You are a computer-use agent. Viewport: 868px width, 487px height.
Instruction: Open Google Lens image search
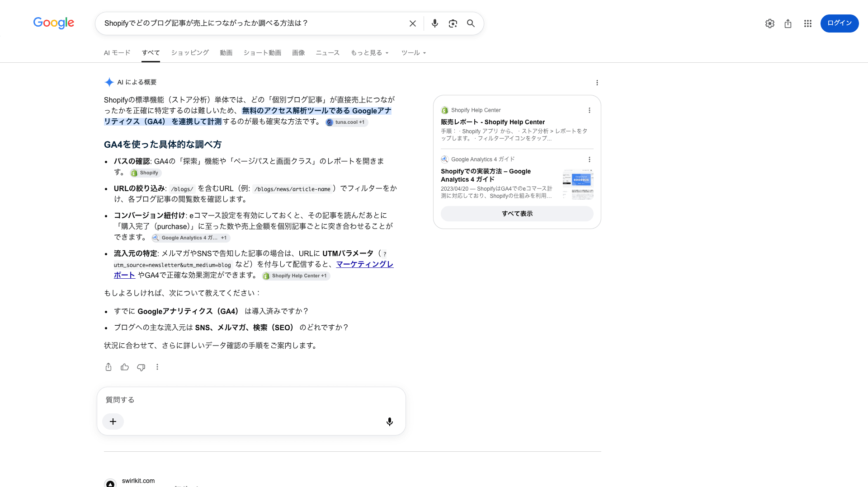(x=453, y=23)
